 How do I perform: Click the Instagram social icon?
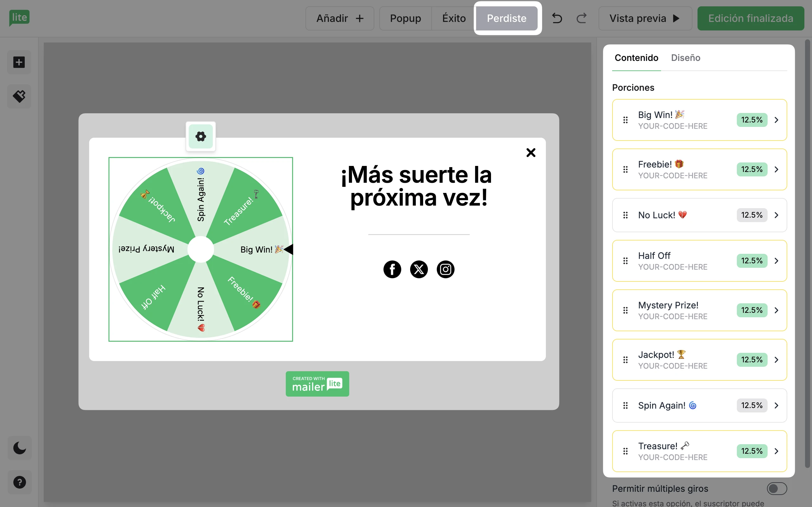(x=445, y=269)
